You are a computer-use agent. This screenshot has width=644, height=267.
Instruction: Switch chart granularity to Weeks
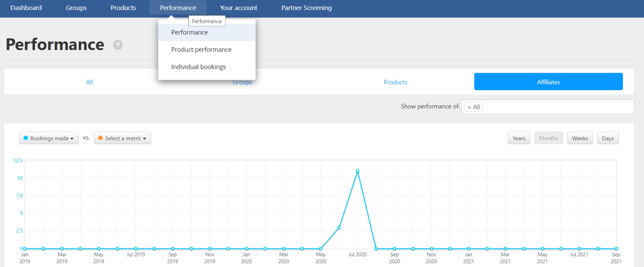tap(580, 138)
